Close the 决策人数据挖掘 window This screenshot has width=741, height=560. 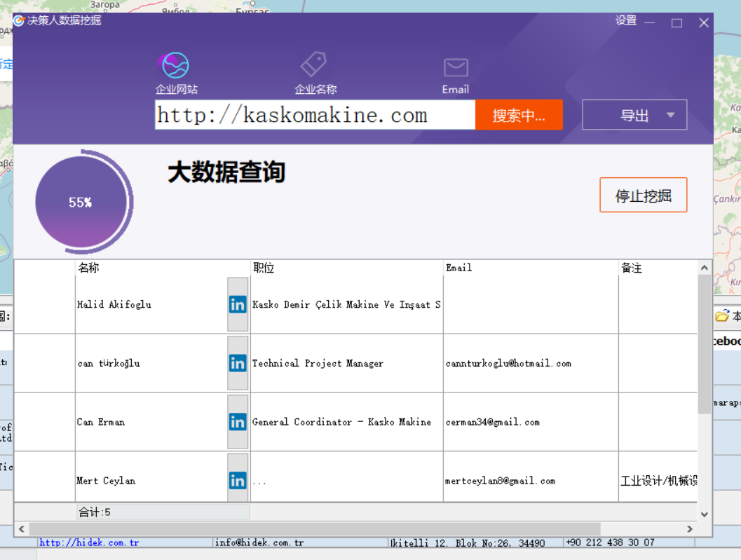[x=704, y=22]
